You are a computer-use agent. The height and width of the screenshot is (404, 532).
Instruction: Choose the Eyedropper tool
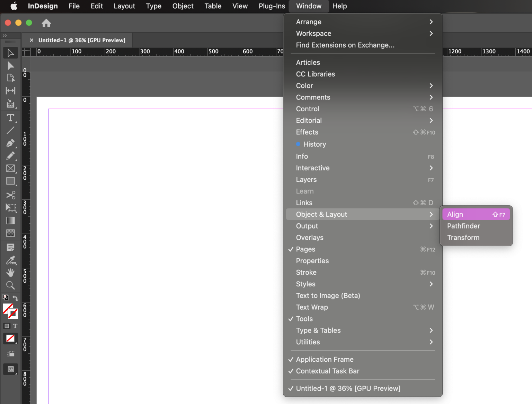tap(10, 260)
